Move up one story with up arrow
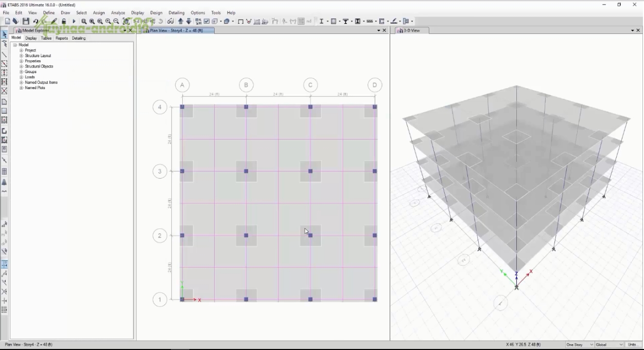 click(x=181, y=21)
